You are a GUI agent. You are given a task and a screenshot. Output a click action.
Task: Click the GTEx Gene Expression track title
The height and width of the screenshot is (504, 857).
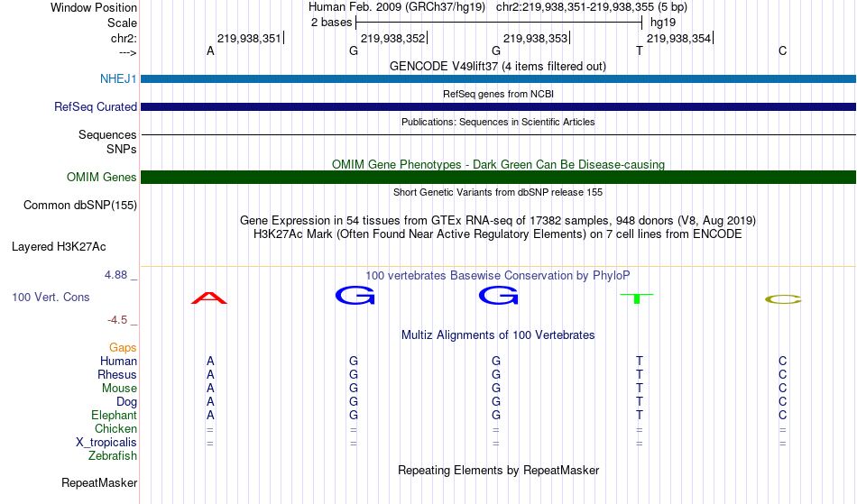(498, 221)
